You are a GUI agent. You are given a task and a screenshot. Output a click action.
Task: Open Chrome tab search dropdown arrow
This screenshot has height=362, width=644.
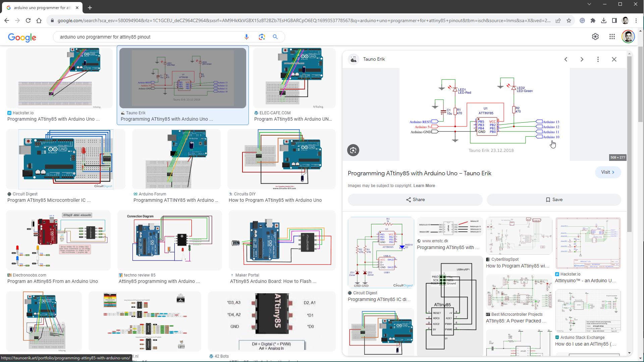589,4
